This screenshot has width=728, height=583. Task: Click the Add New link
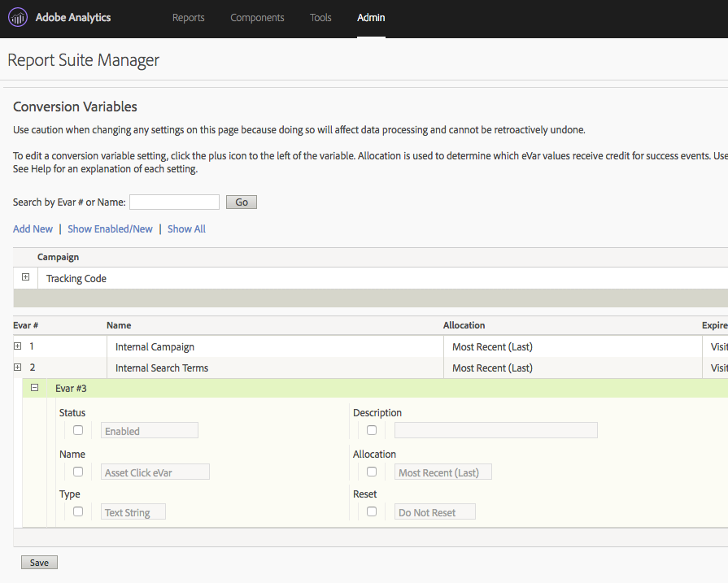[33, 228]
